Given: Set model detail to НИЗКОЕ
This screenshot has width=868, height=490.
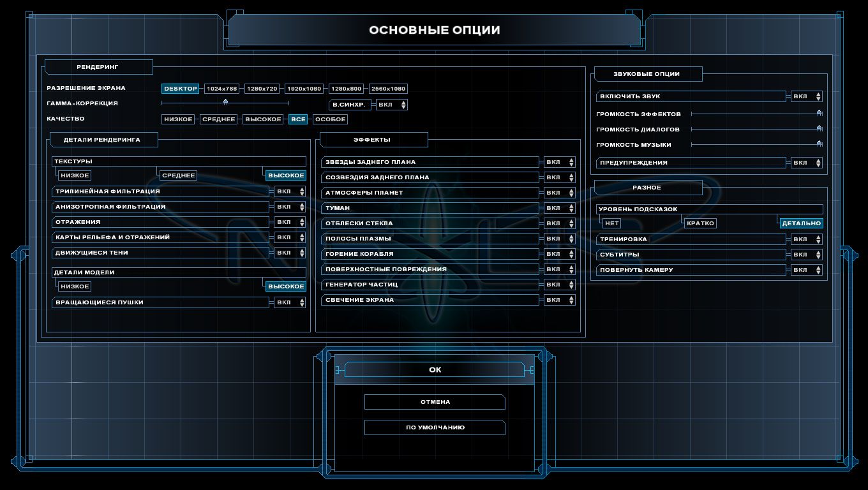Looking at the screenshot, I should (75, 286).
